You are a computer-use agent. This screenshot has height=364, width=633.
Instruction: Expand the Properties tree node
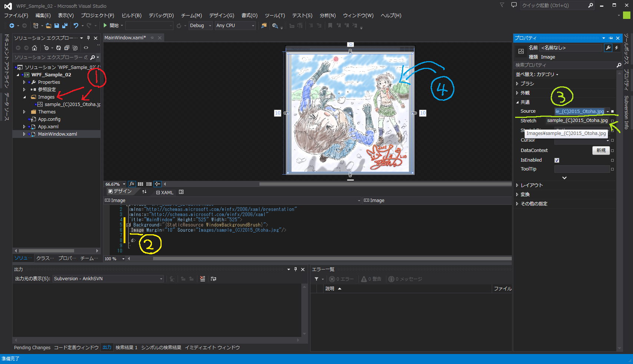point(24,82)
